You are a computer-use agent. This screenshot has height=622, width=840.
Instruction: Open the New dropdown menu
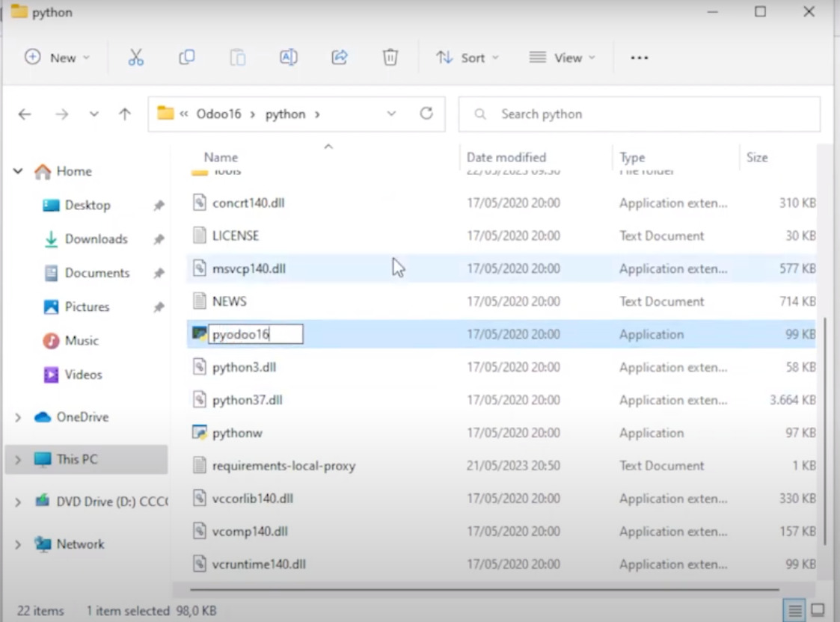point(57,58)
